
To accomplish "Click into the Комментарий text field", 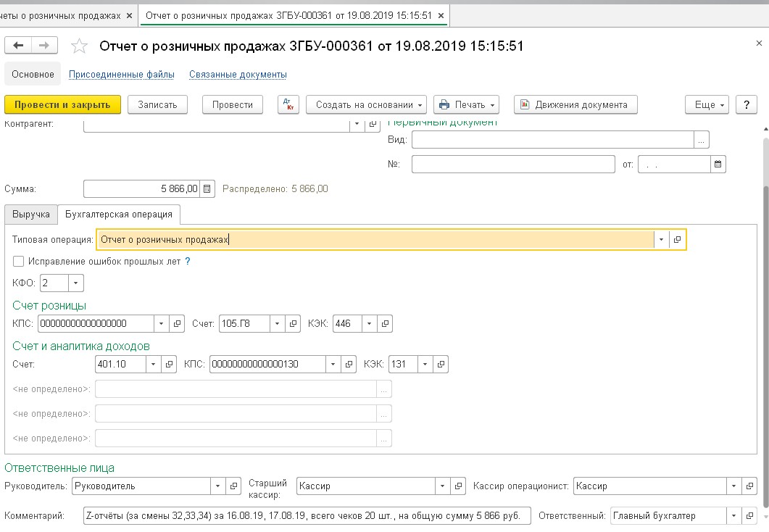I will pos(307,516).
